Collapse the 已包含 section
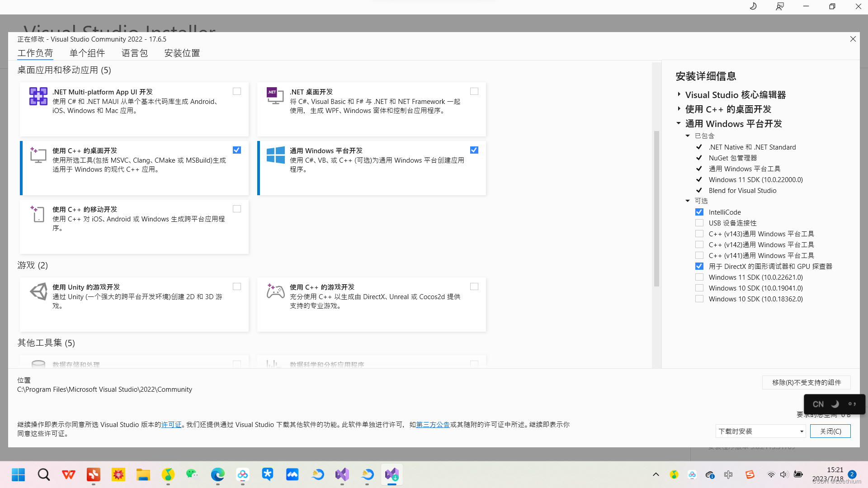 tap(688, 136)
